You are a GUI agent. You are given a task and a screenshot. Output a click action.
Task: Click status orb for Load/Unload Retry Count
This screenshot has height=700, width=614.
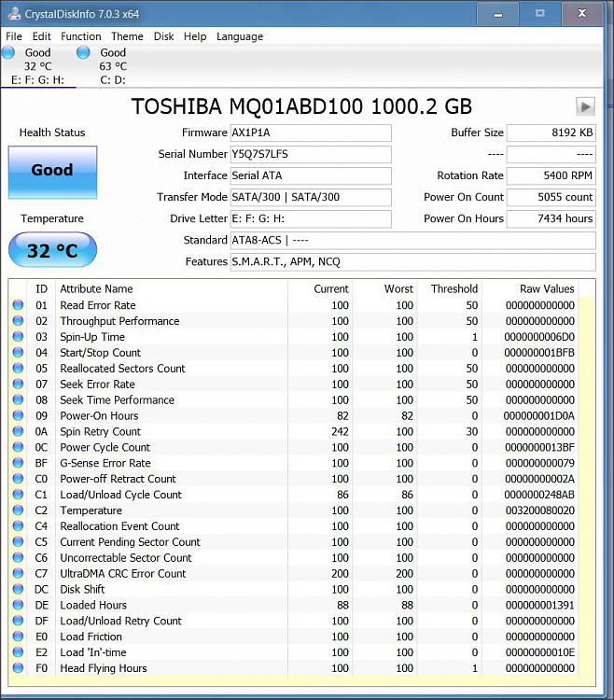click(x=18, y=621)
